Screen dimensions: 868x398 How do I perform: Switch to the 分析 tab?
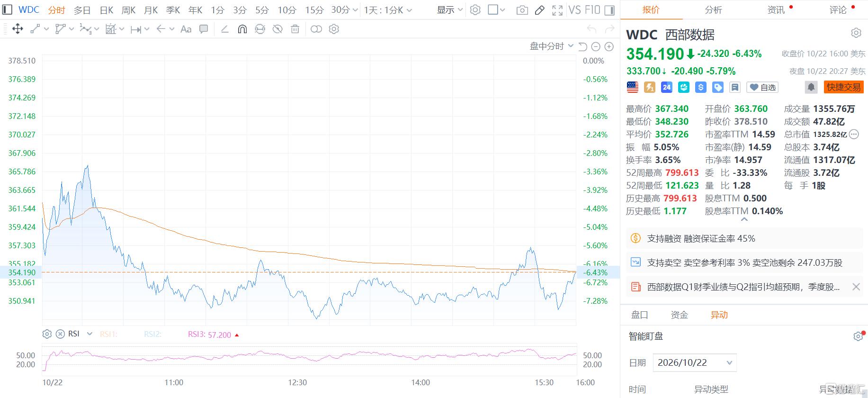[713, 10]
